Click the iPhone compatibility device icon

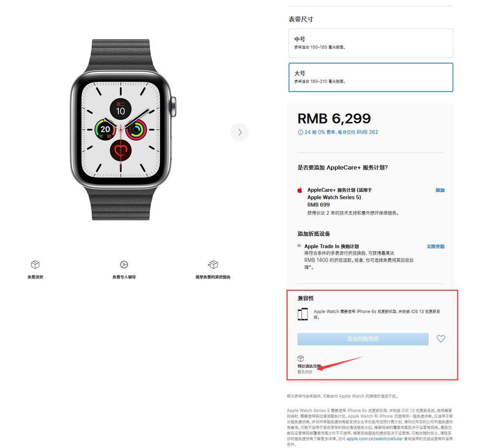303,314
